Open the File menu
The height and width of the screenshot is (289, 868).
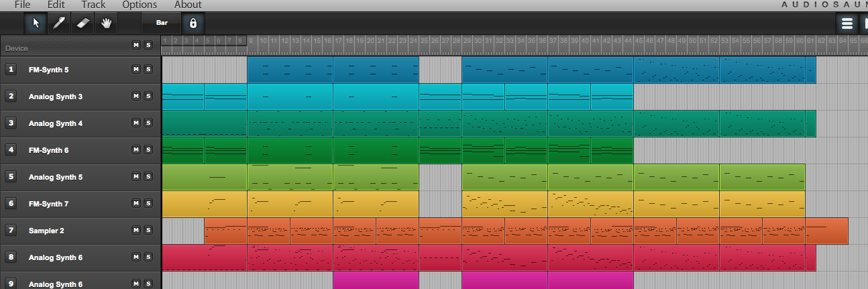click(x=22, y=5)
